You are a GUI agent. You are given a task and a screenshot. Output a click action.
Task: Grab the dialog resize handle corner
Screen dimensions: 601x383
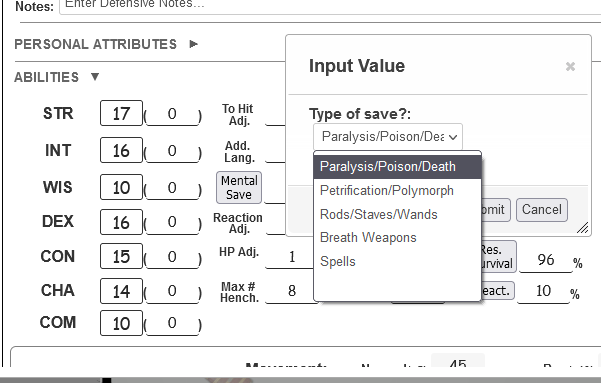tap(583, 228)
